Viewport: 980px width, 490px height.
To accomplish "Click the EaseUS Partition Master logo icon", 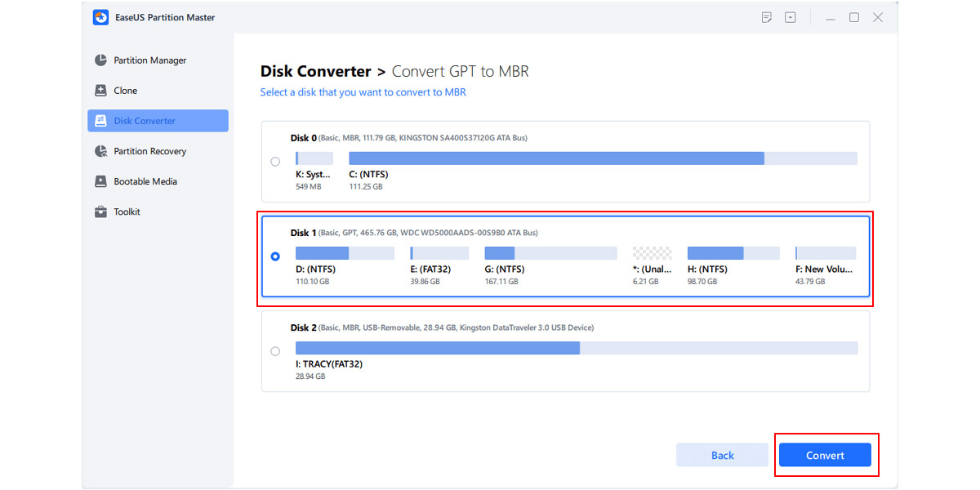I will click(101, 17).
